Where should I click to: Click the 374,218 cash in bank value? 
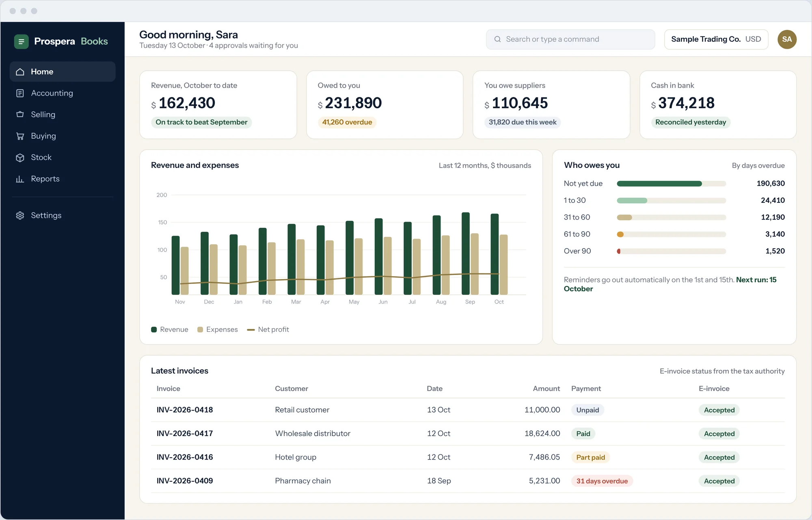click(x=686, y=103)
